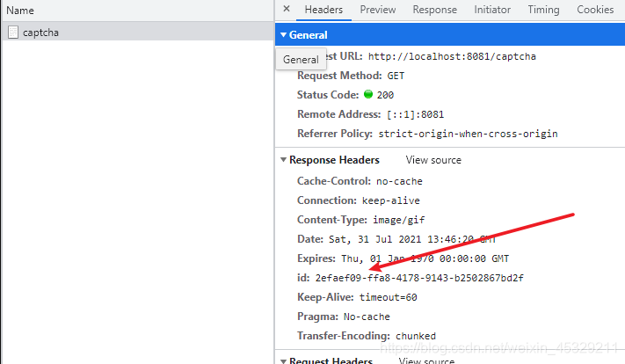Click the Request Method value GET
This screenshot has width=625, height=364.
click(396, 76)
